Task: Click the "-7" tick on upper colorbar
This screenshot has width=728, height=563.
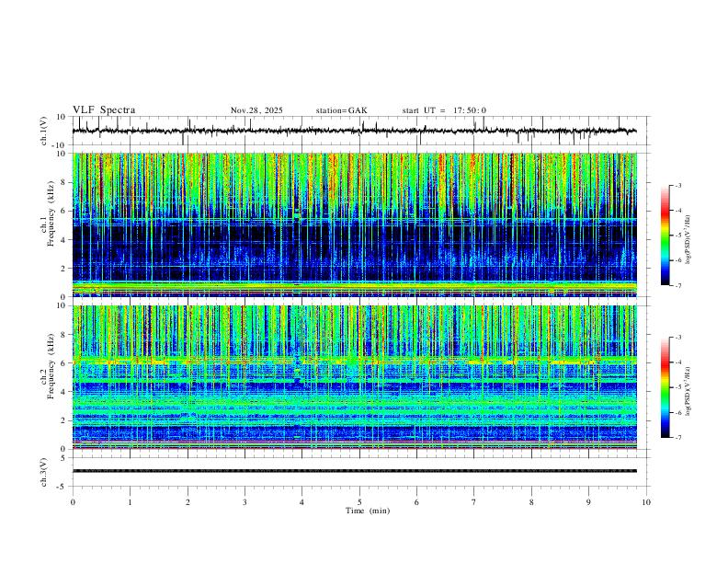Action: point(677,285)
